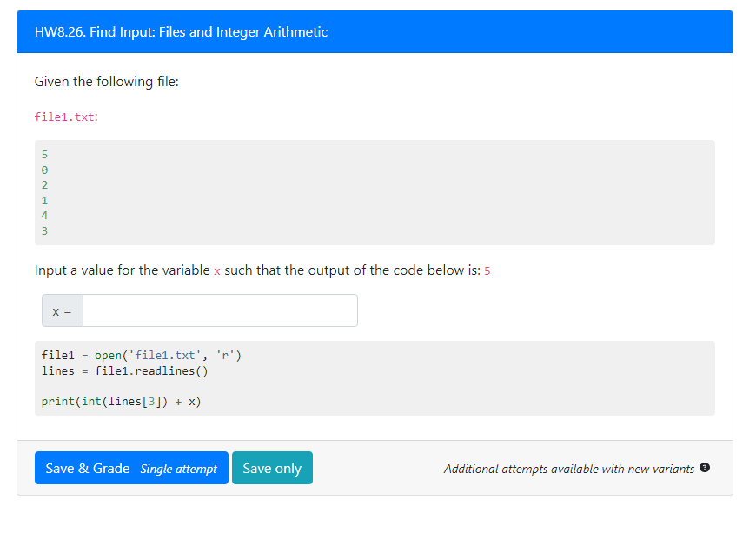This screenshot has width=756, height=560.
Task: Click the HW8.26 activity title bar
Action: (x=181, y=31)
